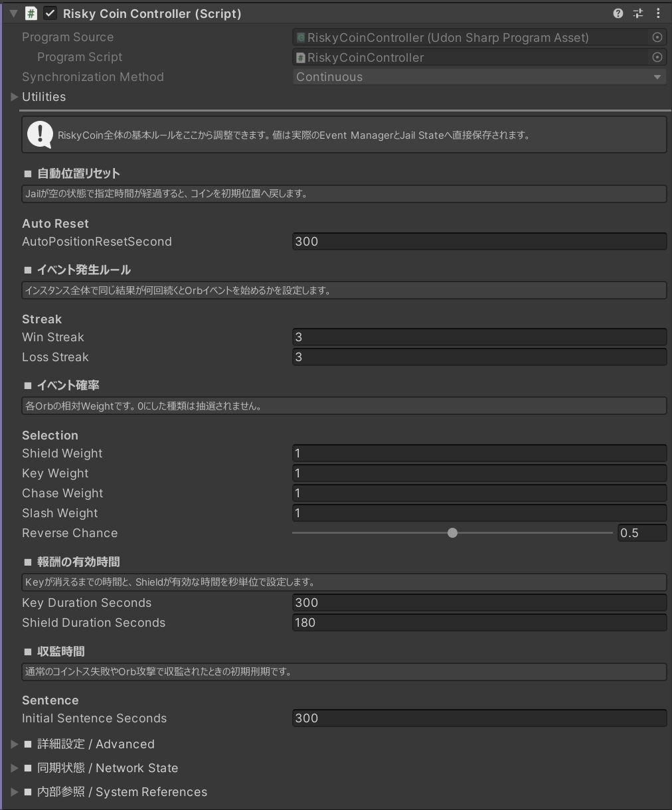The image size is (672, 810).
Task: Click Initial Sentence Seconds label
Action: pos(94,718)
